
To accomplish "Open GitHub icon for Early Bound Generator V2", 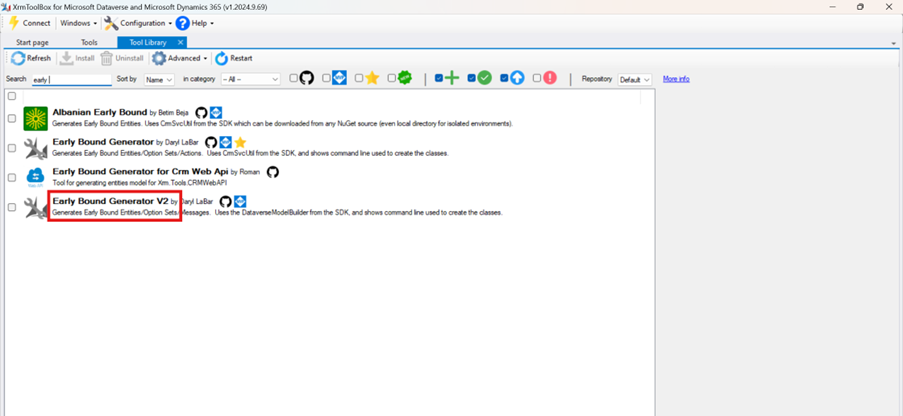I will point(225,202).
